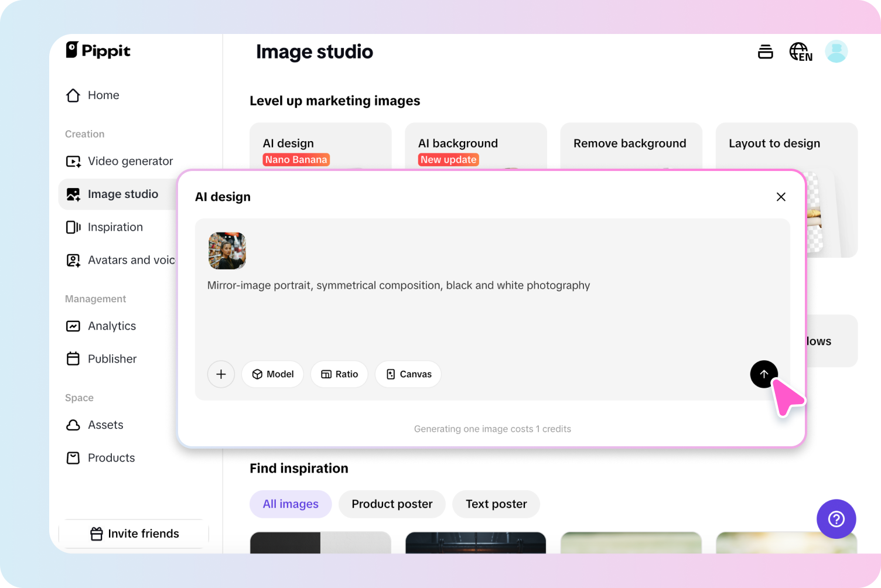
Task: Submit the prompt with the arrow button
Action: tap(764, 374)
